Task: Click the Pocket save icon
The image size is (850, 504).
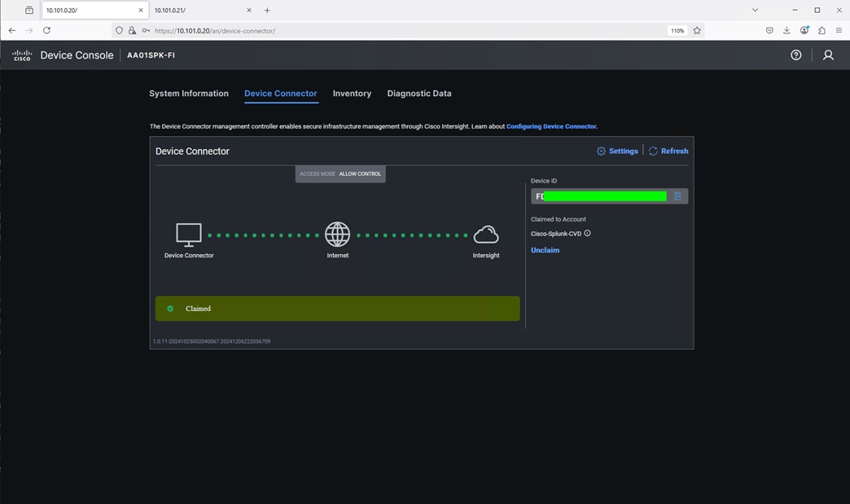Action: (x=769, y=30)
